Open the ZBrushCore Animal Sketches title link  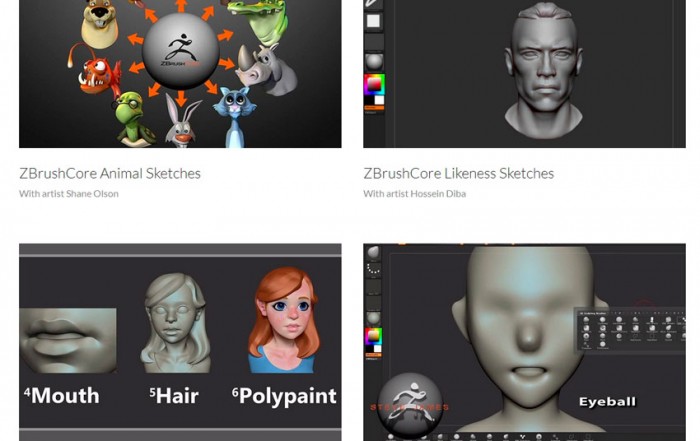tap(110, 173)
